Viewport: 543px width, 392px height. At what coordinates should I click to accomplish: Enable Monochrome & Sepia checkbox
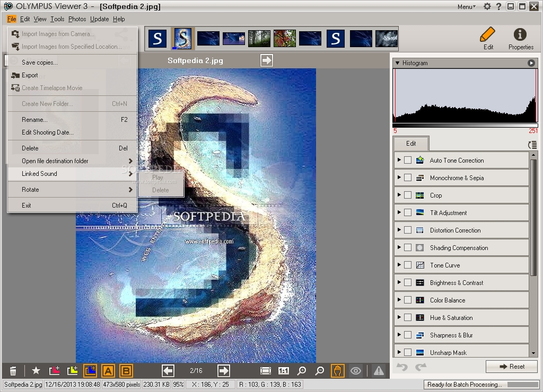pos(408,177)
